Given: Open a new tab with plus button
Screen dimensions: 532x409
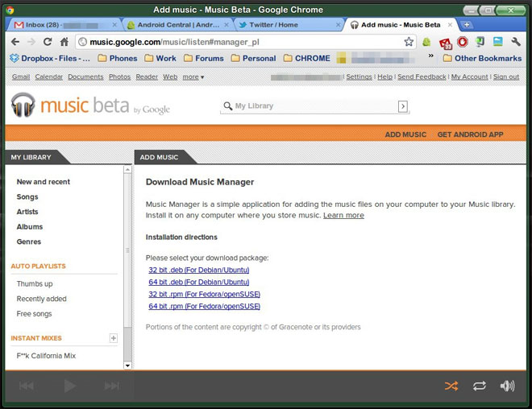Looking at the screenshot, I should pos(467,25).
